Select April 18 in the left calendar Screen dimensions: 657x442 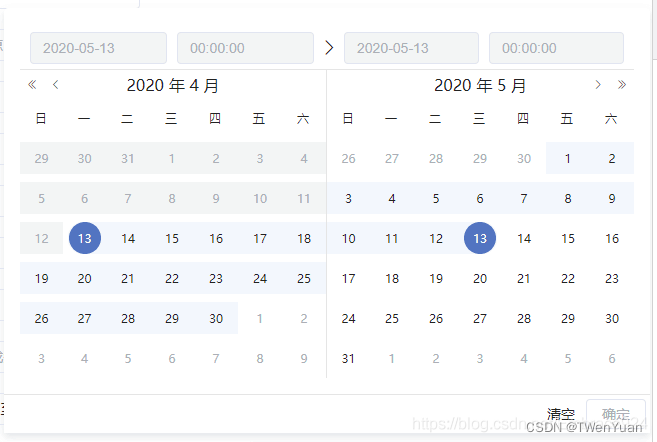pos(304,238)
